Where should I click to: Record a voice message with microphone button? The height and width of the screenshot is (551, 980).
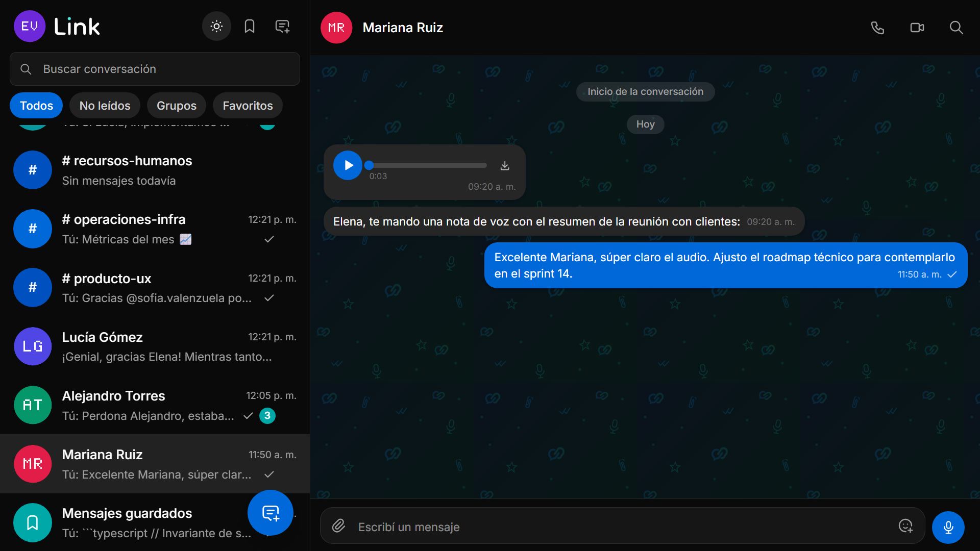[948, 527]
